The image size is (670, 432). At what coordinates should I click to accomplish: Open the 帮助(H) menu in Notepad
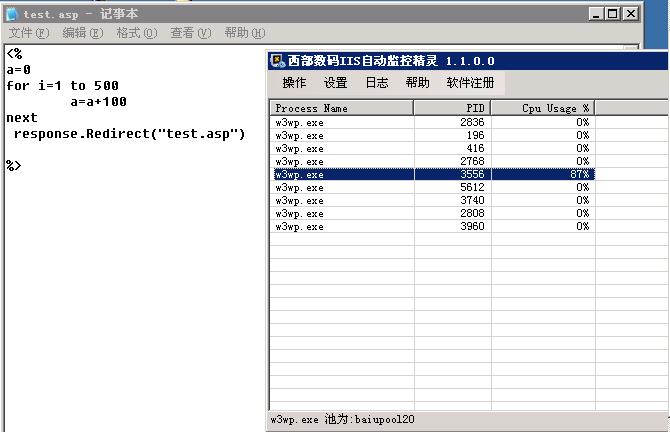[x=244, y=33]
